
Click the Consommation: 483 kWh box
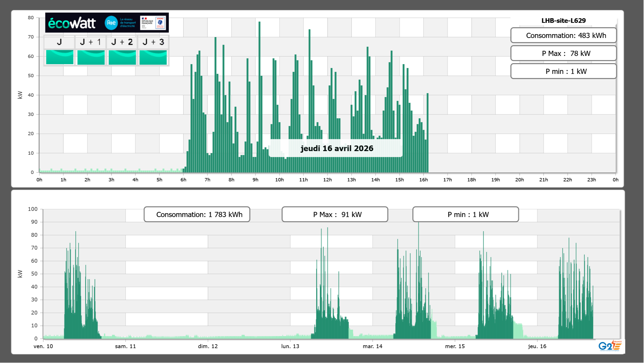click(563, 35)
